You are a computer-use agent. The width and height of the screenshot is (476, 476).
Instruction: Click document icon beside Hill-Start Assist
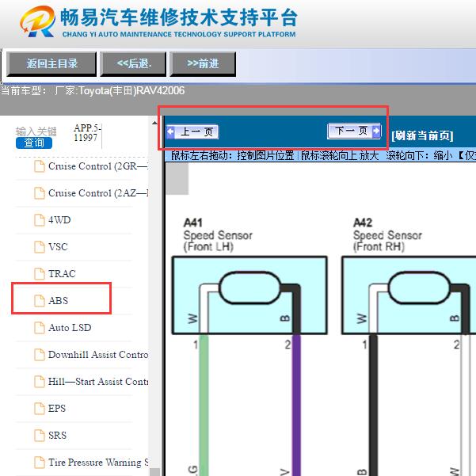click(x=40, y=382)
